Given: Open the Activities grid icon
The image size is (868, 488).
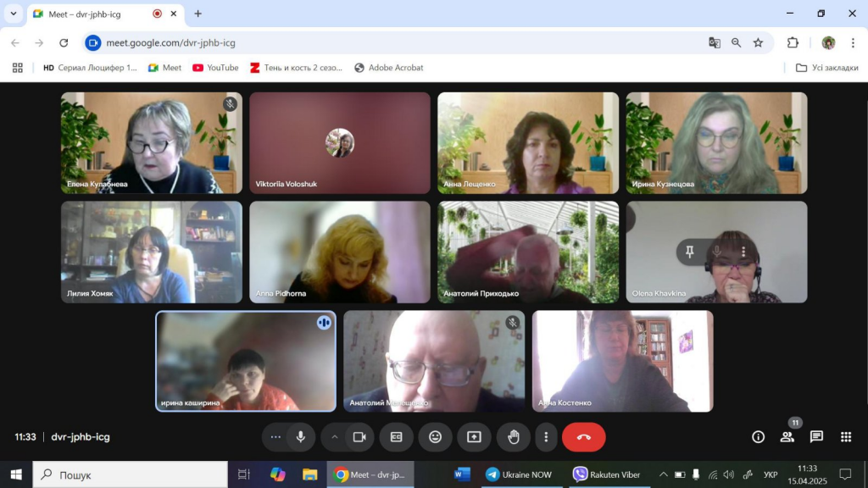Looking at the screenshot, I should [845, 437].
